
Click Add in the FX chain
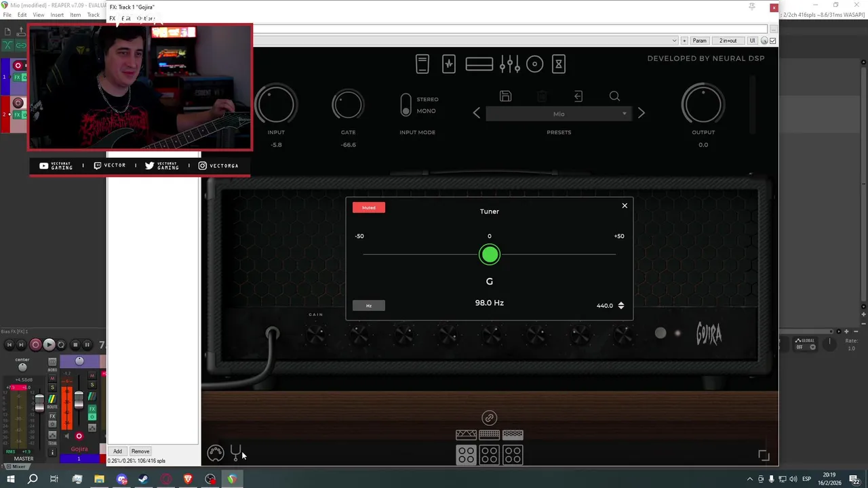[x=117, y=451]
